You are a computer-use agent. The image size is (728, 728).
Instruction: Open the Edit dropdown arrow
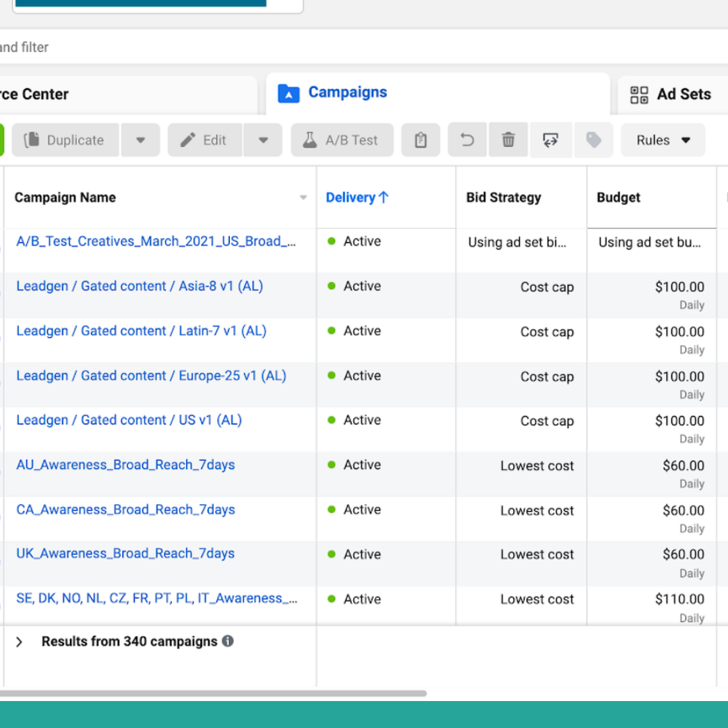(264, 140)
